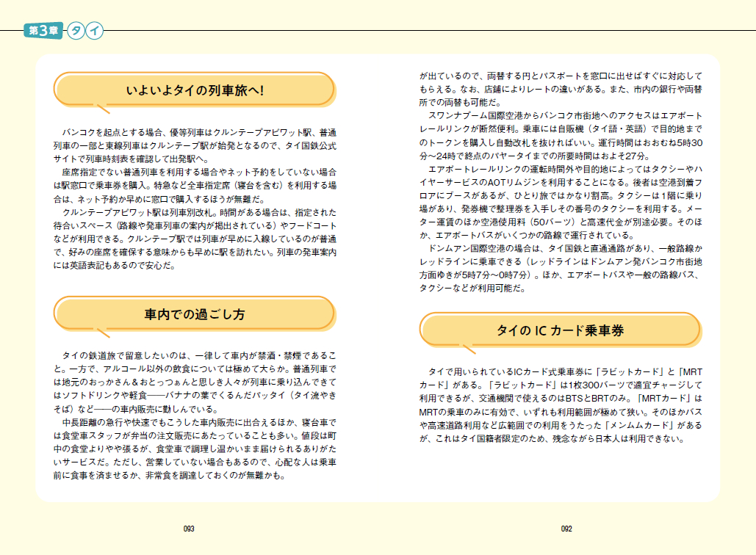Click paragraph beginning スワンナプーム国際空港から

[561, 136]
